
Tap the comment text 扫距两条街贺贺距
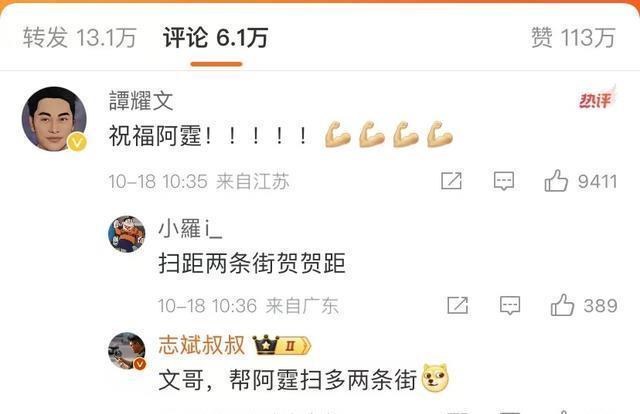click(x=252, y=263)
